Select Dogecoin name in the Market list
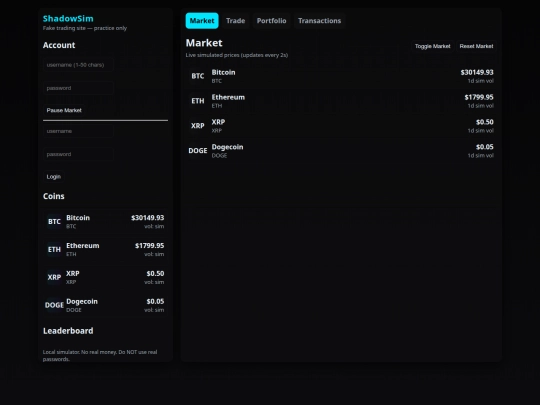 coord(227,147)
